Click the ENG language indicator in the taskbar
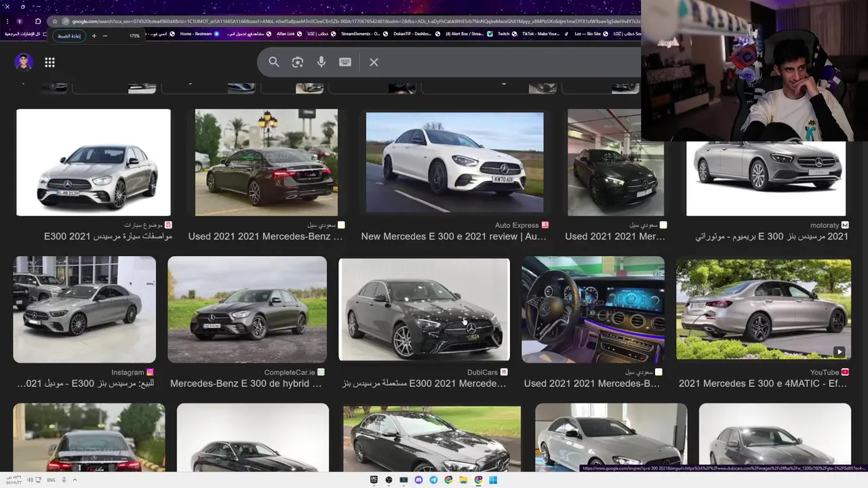Viewport: 868px width, 488px height. pos(51,480)
